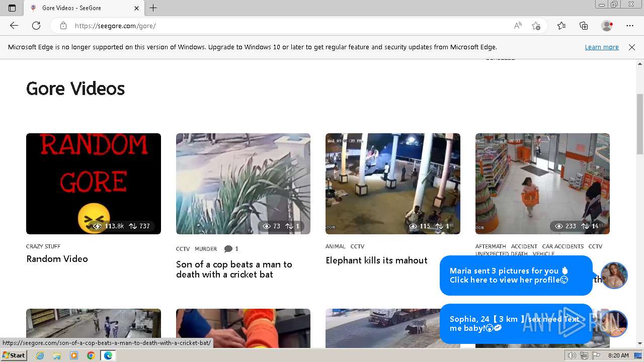Open the street fight video thumbnail in second row

[94, 328]
